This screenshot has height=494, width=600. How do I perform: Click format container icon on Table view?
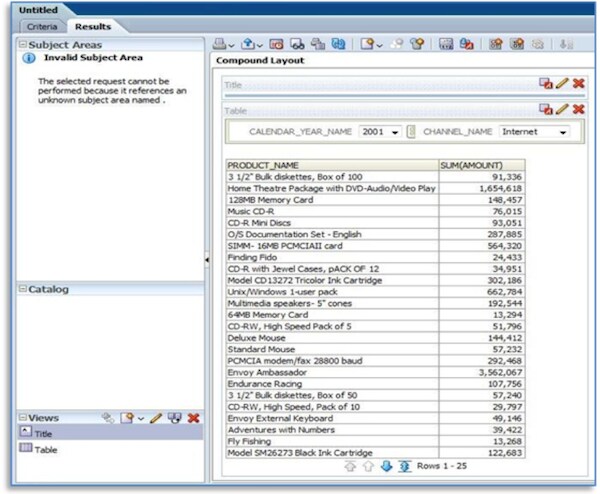(546, 109)
